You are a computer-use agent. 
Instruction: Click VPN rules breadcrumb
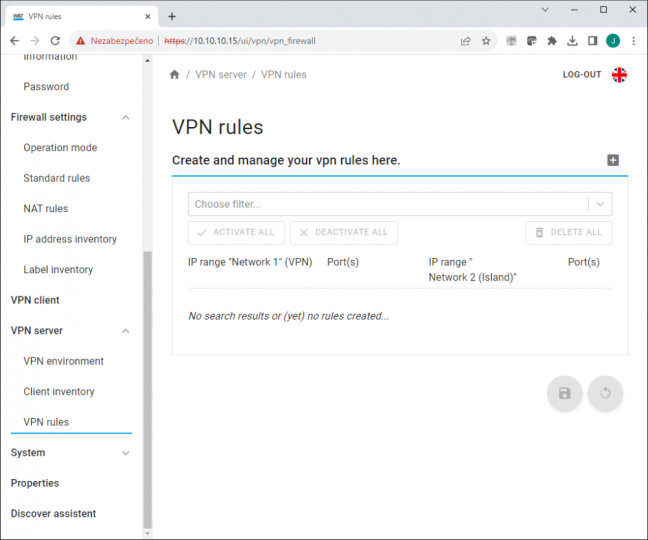point(284,75)
